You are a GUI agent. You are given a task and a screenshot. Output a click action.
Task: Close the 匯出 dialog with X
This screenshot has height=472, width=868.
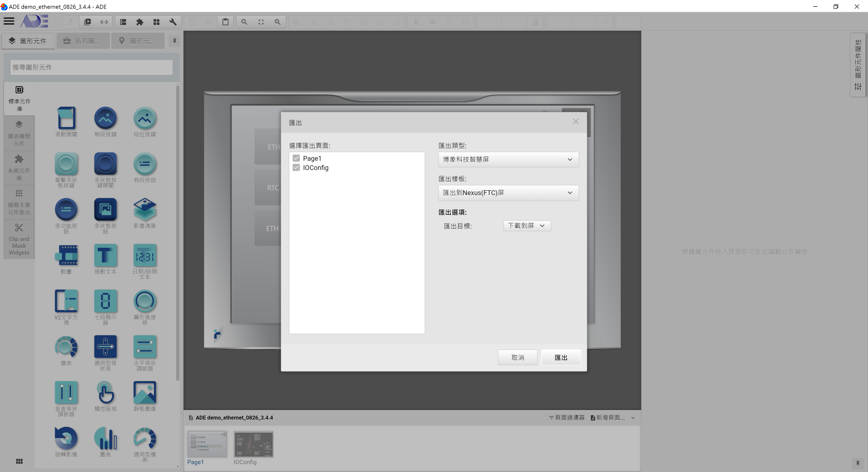point(576,122)
